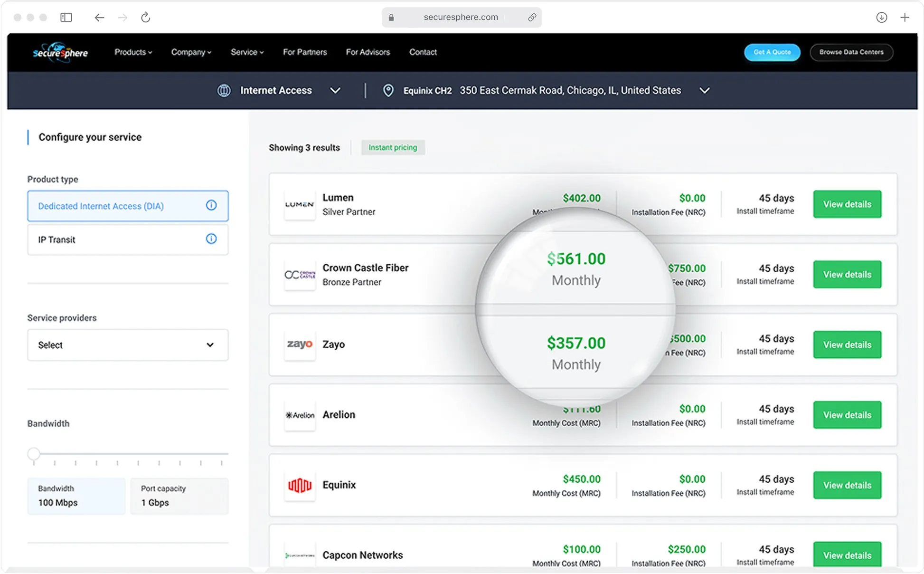The height and width of the screenshot is (574, 924).
Task: Click the info icon for Dedicated Internet Access
Action: coord(211,205)
